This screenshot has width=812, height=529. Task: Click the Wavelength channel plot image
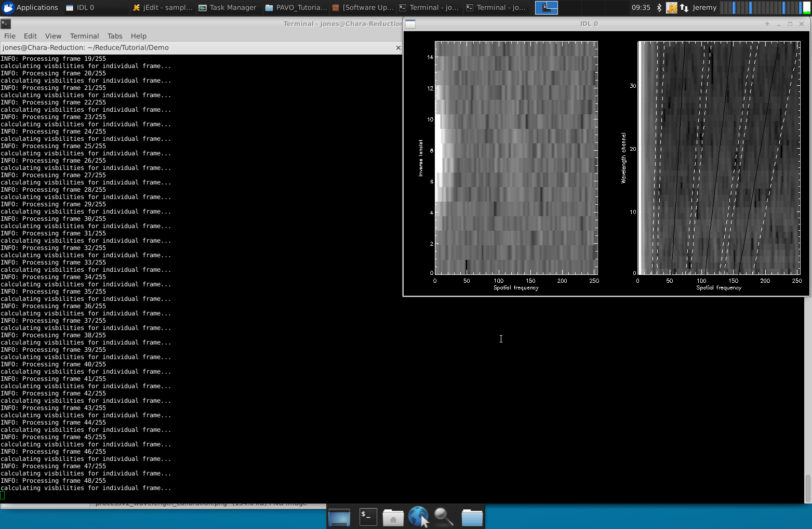[x=719, y=157]
